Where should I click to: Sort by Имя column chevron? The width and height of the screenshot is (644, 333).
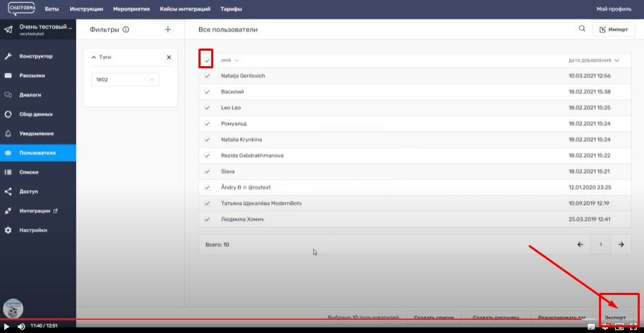click(x=236, y=61)
